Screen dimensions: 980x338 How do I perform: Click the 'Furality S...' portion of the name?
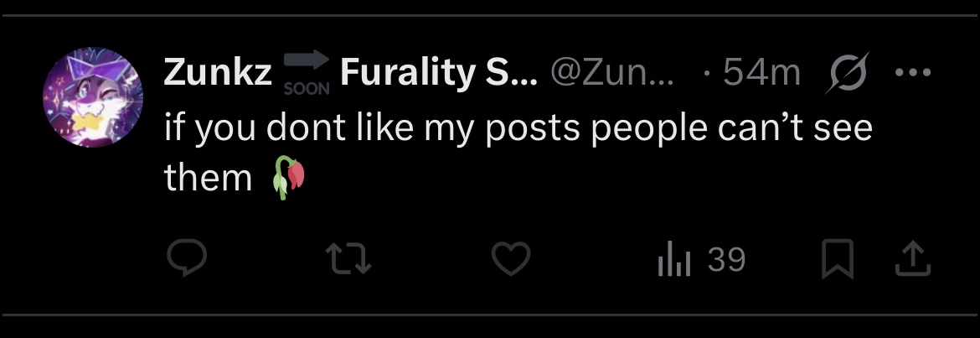pyautogui.click(x=438, y=73)
